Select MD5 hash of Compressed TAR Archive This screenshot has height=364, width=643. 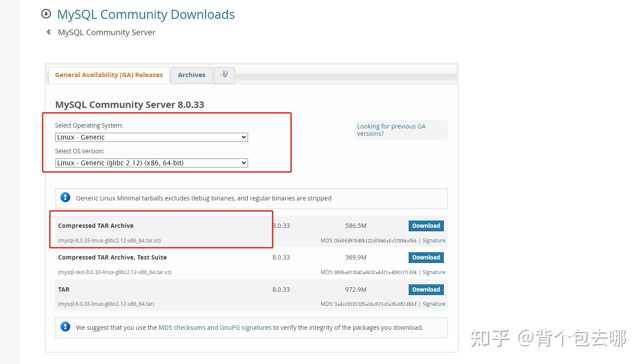(375, 241)
